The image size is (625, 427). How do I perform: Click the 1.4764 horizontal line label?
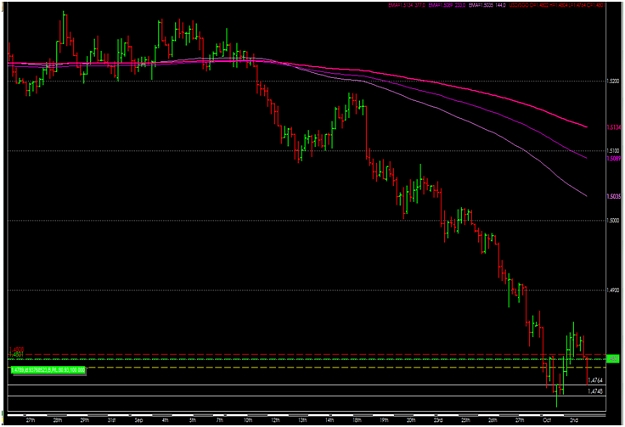tap(596, 381)
